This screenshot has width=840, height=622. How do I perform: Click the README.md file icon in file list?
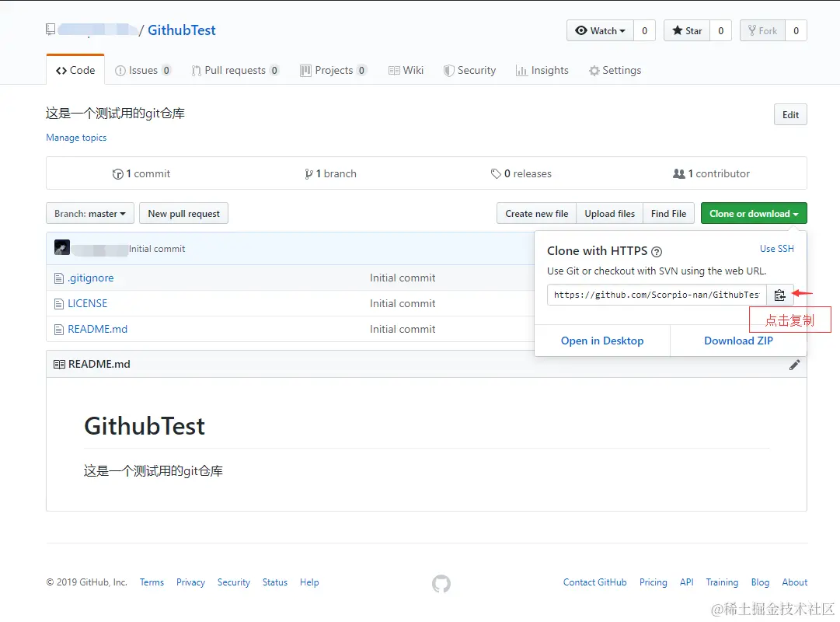click(59, 330)
